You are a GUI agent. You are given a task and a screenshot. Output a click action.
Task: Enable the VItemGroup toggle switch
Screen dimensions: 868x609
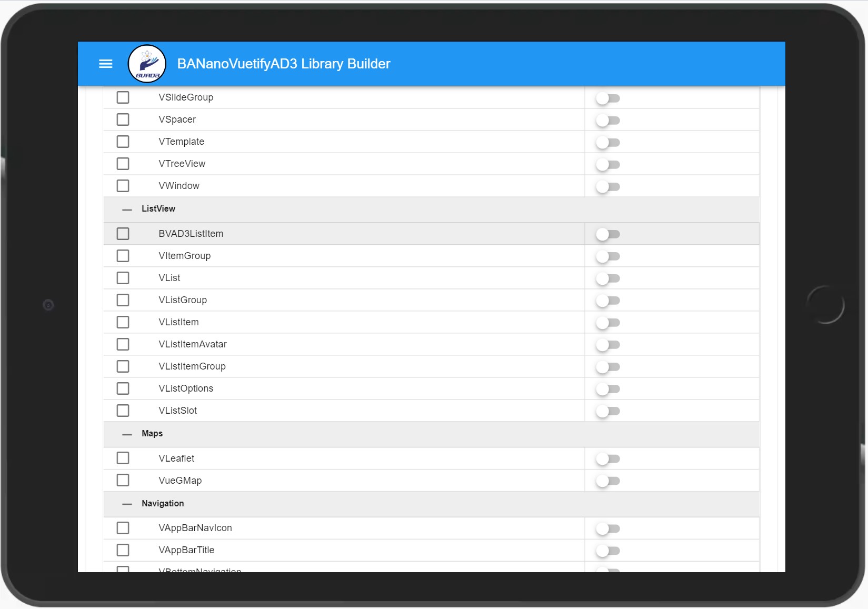click(x=608, y=256)
